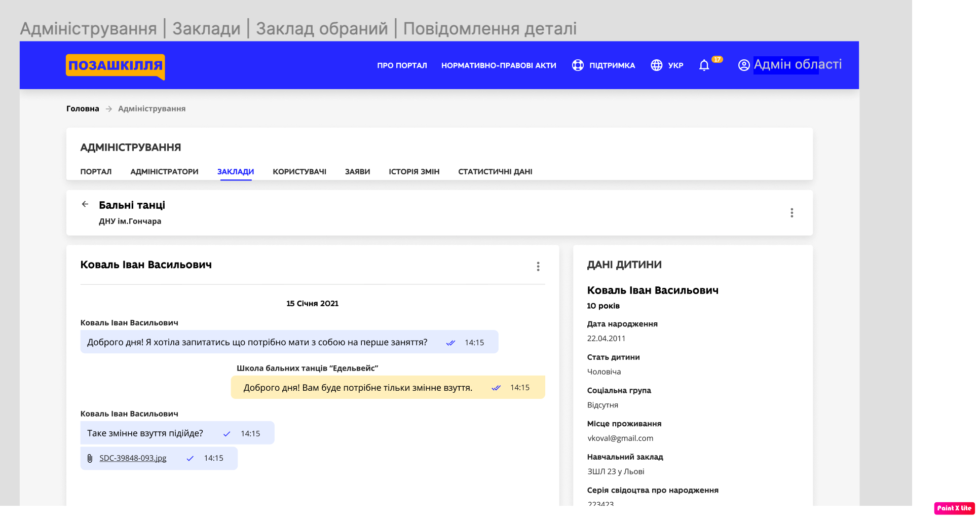Viewport: 980px width, 519px height.
Task: Go to Головна via the breadcrumb
Action: (x=83, y=108)
